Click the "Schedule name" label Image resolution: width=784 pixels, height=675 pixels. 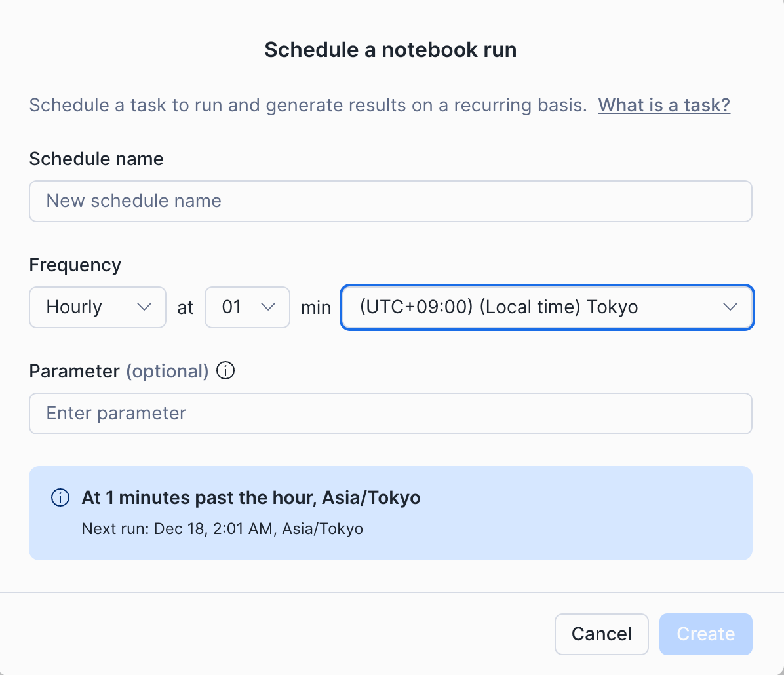(96, 159)
